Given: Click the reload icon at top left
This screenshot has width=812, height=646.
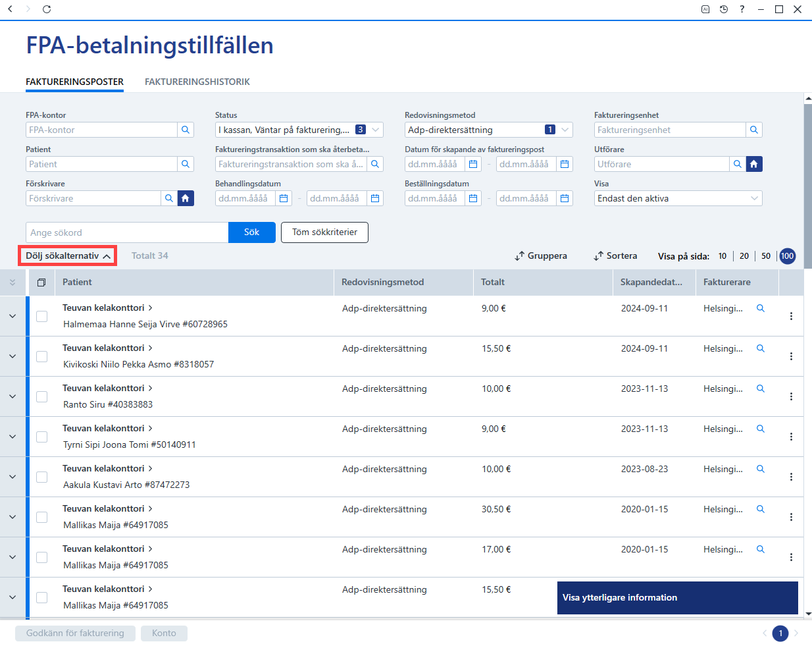Looking at the screenshot, I should coord(47,9).
